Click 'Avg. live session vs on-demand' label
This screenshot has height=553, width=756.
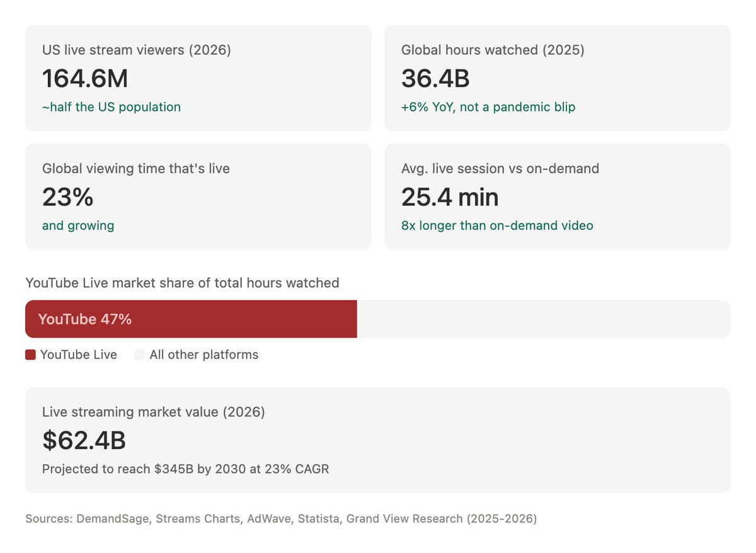click(x=500, y=169)
